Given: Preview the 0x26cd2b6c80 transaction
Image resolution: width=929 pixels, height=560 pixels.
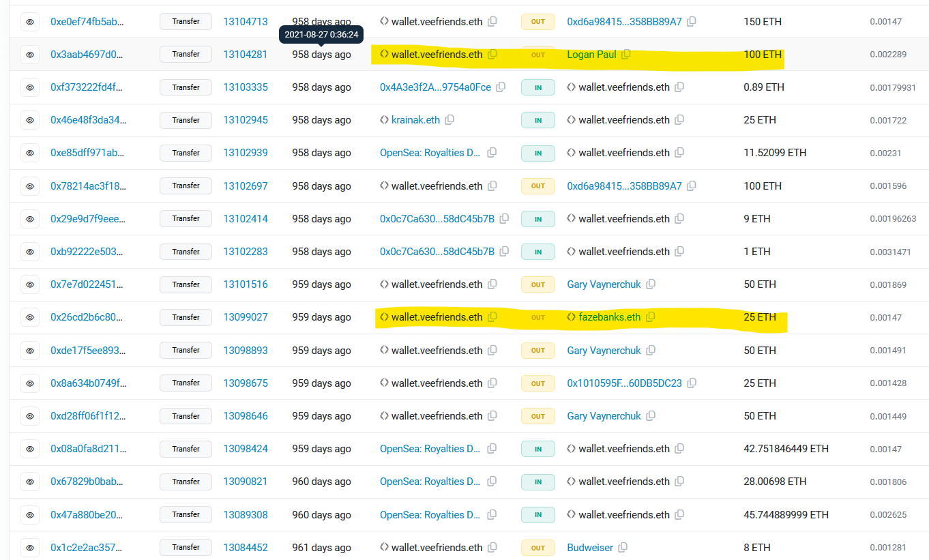Looking at the screenshot, I should (x=30, y=317).
